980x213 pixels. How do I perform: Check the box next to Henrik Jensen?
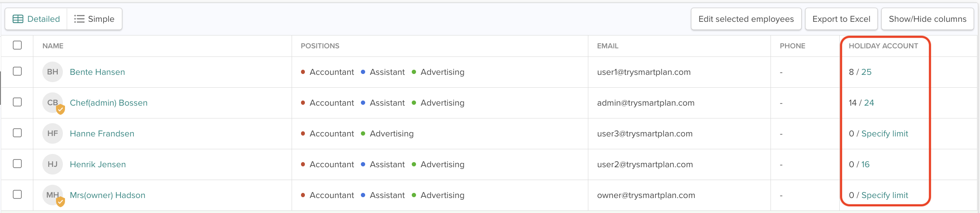click(x=18, y=163)
